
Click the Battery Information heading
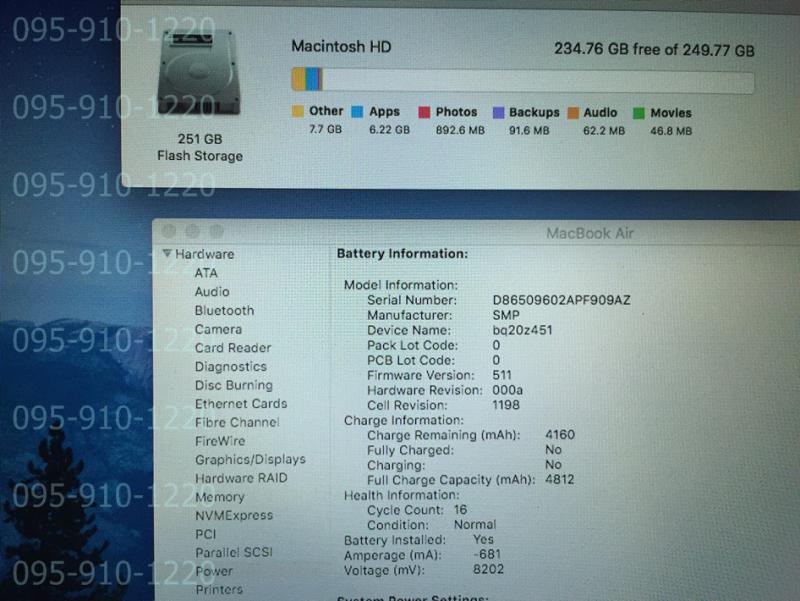pyautogui.click(x=402, y=254)
